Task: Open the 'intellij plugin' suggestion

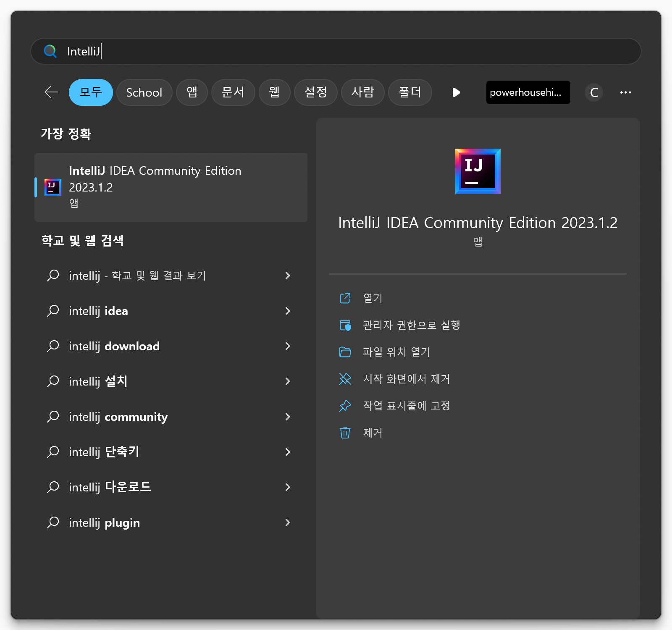Action: click(171, 522)
